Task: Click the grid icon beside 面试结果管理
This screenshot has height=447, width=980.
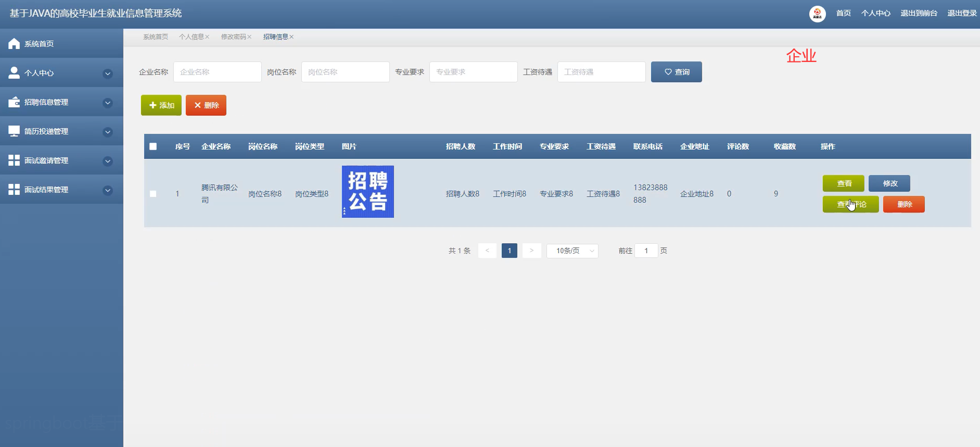Action: (14, 190)
